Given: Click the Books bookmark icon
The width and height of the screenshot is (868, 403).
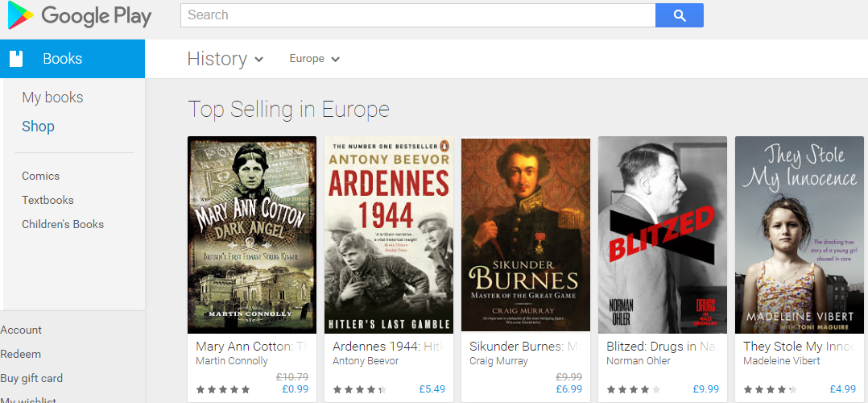Looking at the screenshot, I should pos(16,59).
